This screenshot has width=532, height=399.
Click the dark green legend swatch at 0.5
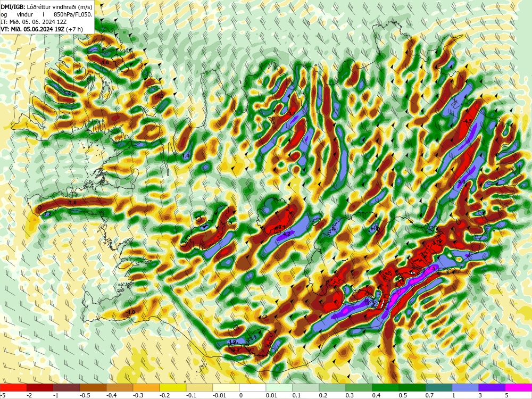coord(412,387)
